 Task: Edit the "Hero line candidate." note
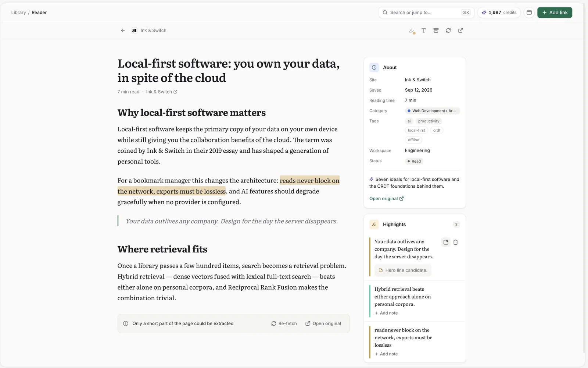[403, 270]
